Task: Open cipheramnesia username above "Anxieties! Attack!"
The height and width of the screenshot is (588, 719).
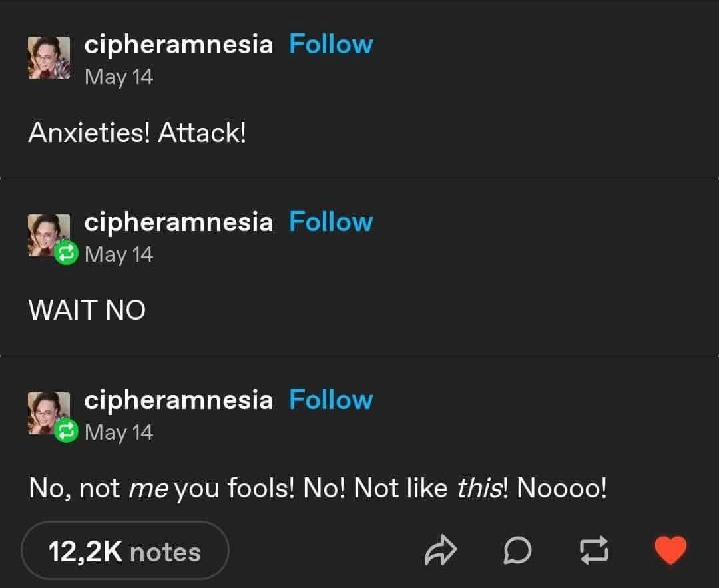Action: coord(178,45)
